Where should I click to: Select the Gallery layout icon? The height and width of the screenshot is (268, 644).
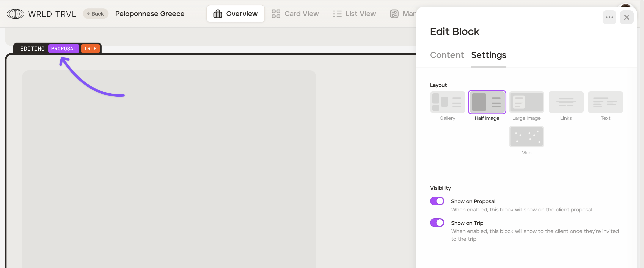point(447,102)
